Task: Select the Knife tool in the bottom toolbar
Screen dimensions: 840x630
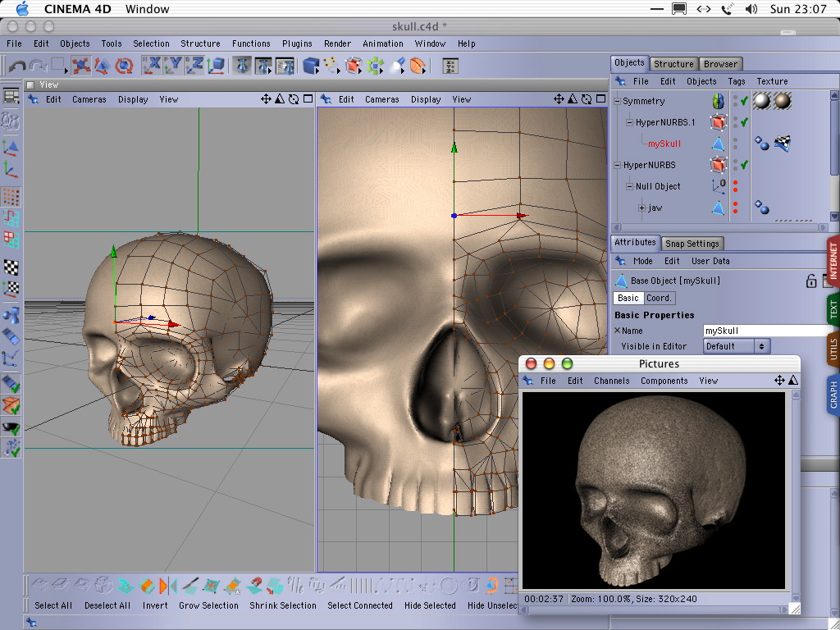Action: coord(190,586)
